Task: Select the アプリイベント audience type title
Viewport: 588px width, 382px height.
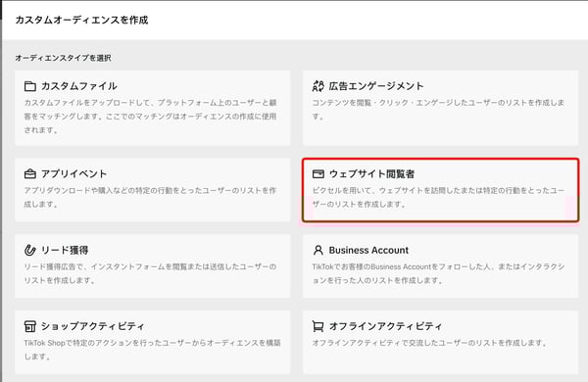Action: (x=73, y=174)
